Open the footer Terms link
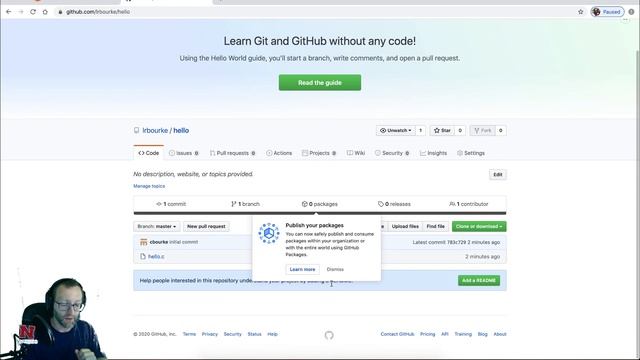This screenshot has height=360, width=640. 189,334
